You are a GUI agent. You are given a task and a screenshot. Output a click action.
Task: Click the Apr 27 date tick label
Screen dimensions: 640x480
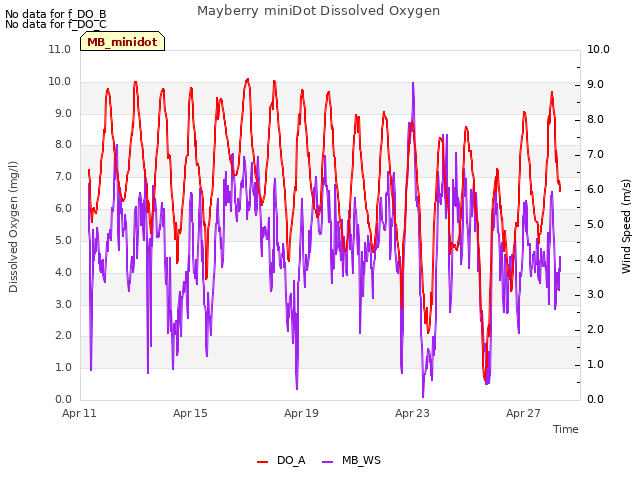[x=523, y=413]
